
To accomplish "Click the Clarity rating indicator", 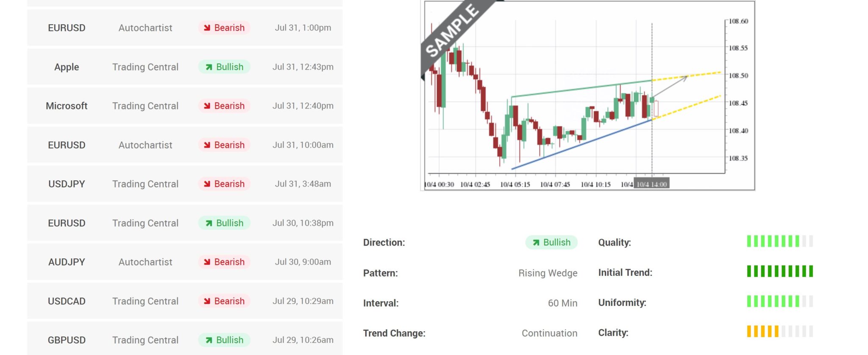I will (780, 332).
